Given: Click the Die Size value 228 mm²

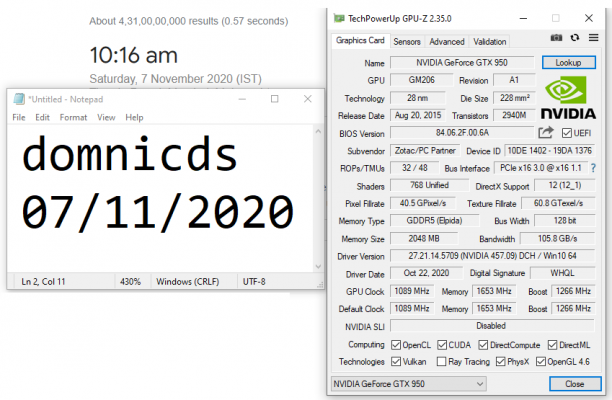Looking at the screenshot, I should point(514,98).
